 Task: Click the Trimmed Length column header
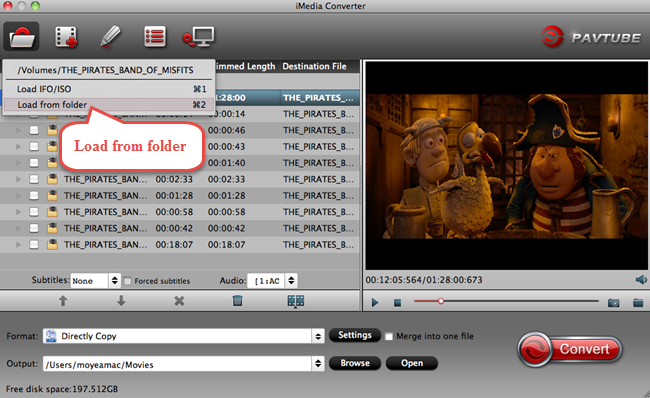tap(247, 66)
